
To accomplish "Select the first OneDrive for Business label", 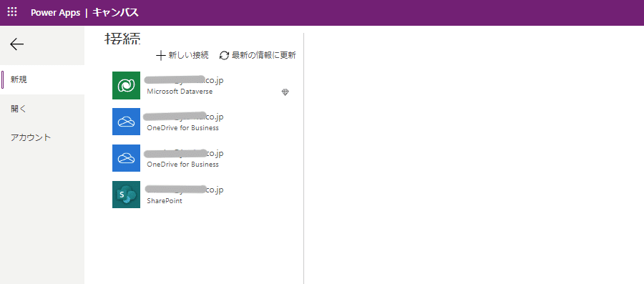I will click(x=182, y=127).
